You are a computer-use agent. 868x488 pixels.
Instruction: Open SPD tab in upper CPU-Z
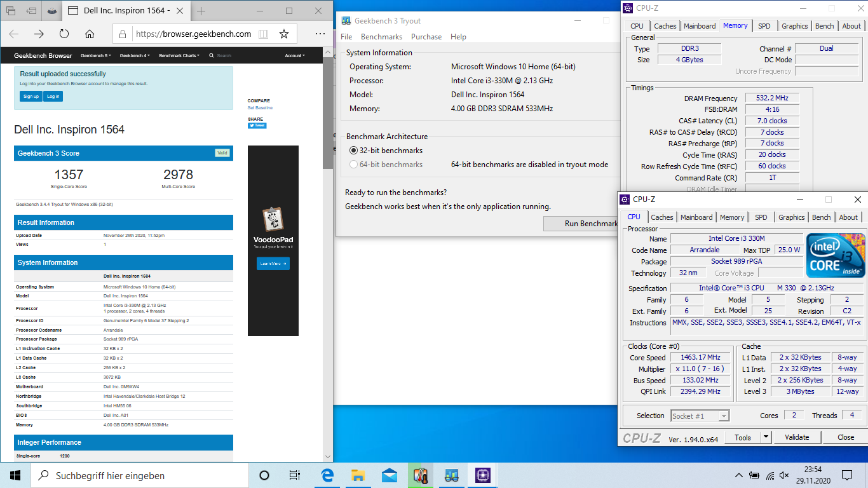coord(764,26)
